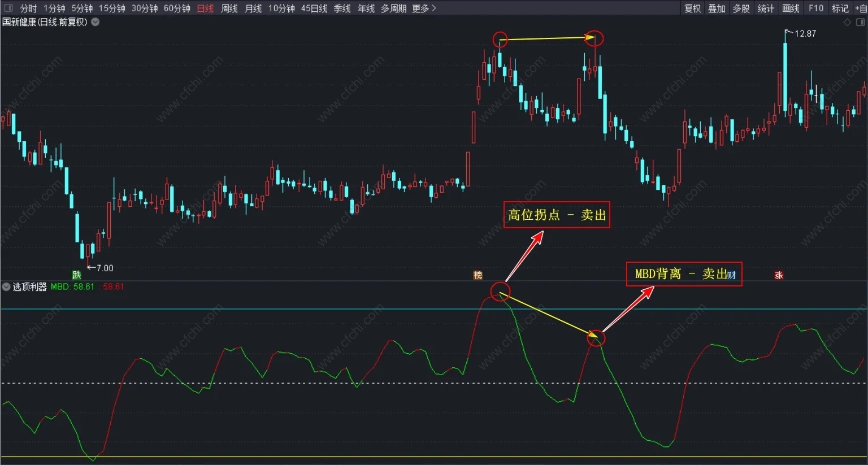Click the 多股 multi-stock button

pyautogui.click(x=741, y=8)
